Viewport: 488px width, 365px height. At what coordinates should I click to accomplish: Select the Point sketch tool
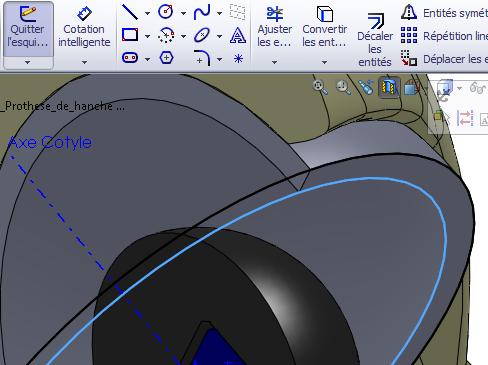coord(238,59)
